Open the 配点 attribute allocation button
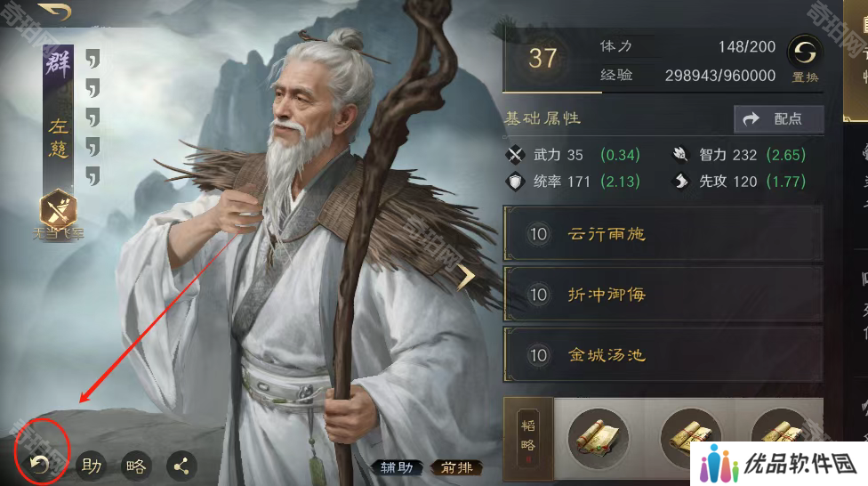The width and height of the screenshot is (868, 486). tap(779, 118)
